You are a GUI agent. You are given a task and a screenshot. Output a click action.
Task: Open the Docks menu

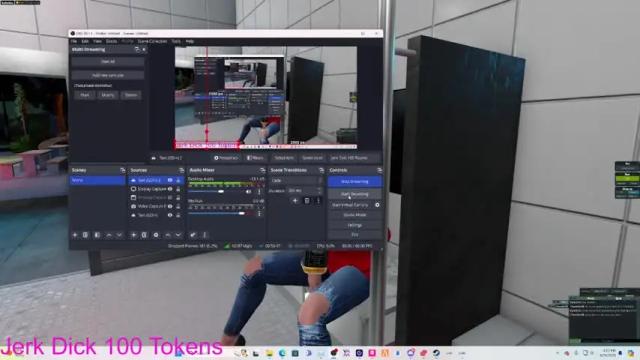pos(111,41)
